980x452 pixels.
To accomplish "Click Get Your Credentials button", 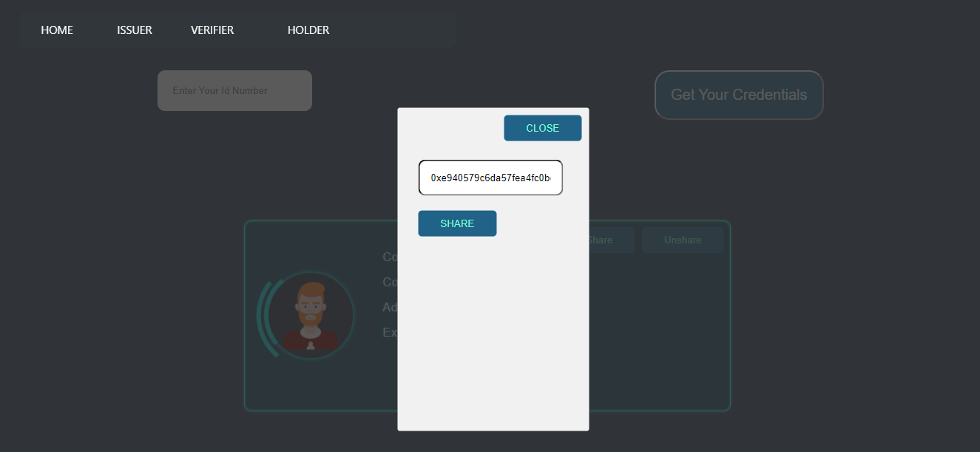I will (739, 95).
